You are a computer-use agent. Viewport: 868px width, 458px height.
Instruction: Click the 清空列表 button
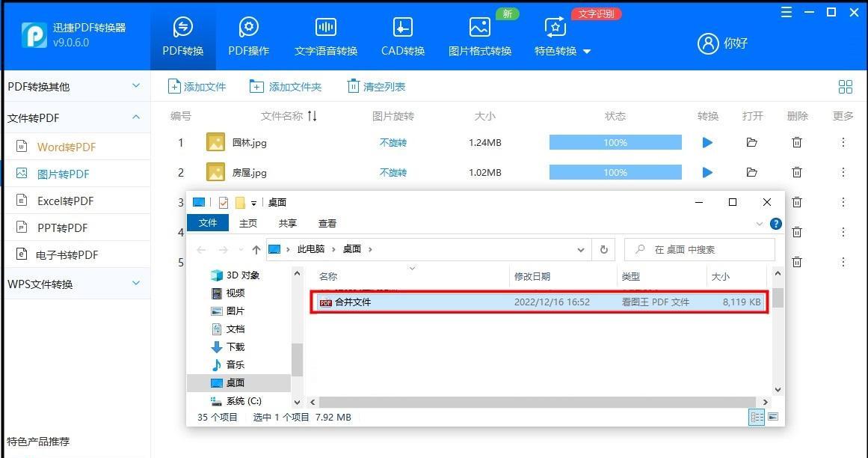click(x=376, y=86)
